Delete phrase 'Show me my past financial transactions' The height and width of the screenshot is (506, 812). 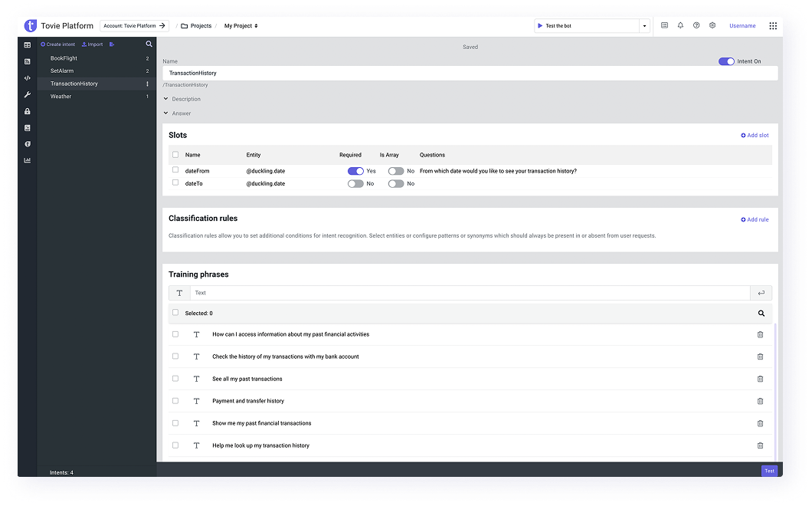click(x=760, y=423)
